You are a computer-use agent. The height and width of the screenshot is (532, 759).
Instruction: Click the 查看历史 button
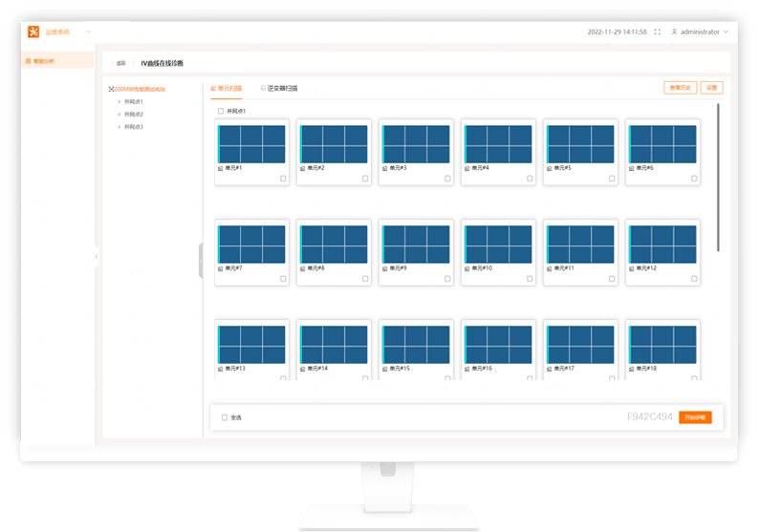point(680,88)
